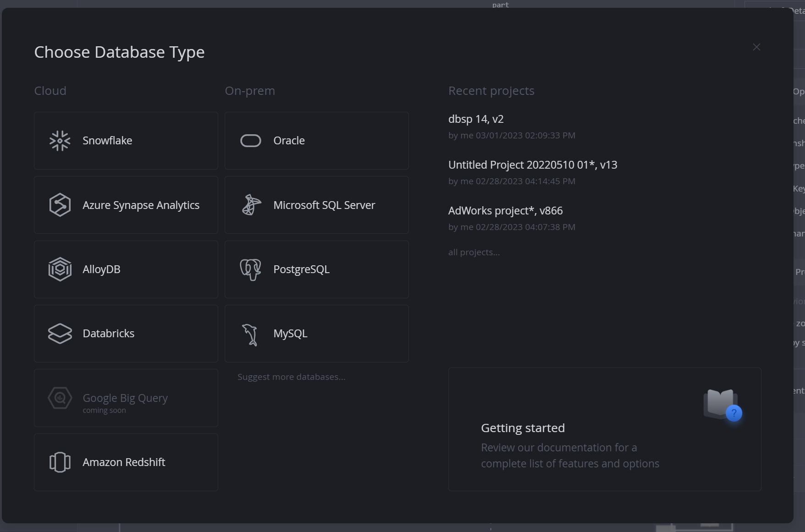Click the Databricks stacked layers icon
Viewport: 805px width, 532px height.
pyautogui.click(x=60, y=334)
